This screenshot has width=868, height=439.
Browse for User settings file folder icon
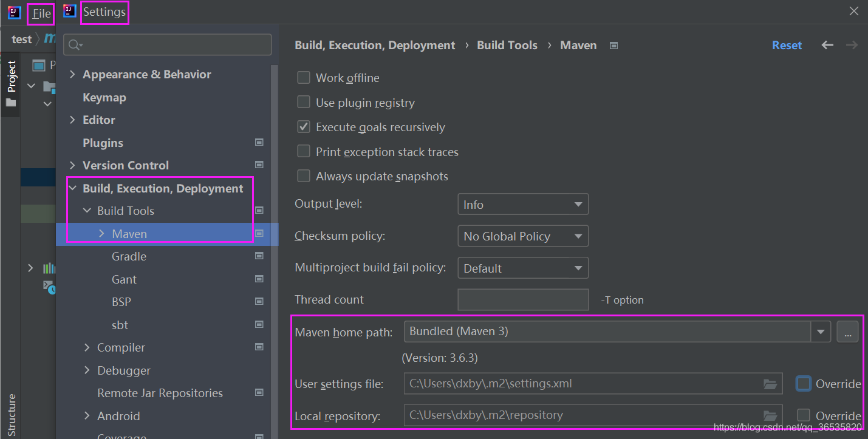point(770,384)
